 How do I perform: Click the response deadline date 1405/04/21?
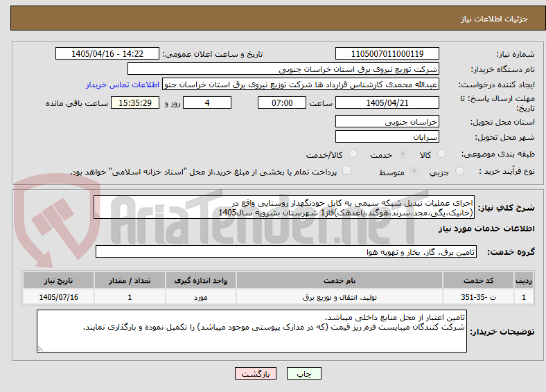387,103
